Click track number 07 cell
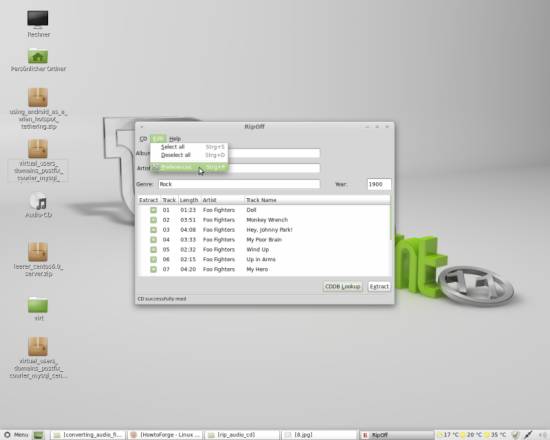 click(166, 269)
